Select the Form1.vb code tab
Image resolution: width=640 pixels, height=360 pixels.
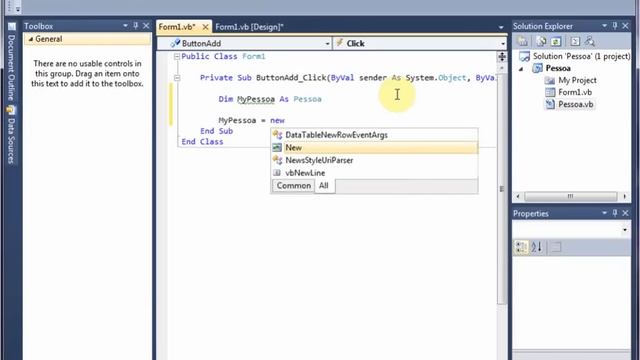177,27
